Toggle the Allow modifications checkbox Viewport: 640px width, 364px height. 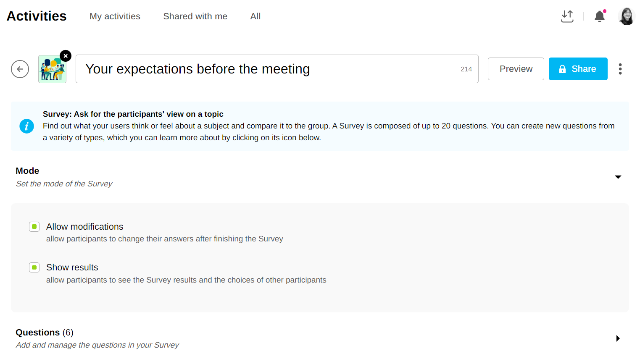[34, 227]
